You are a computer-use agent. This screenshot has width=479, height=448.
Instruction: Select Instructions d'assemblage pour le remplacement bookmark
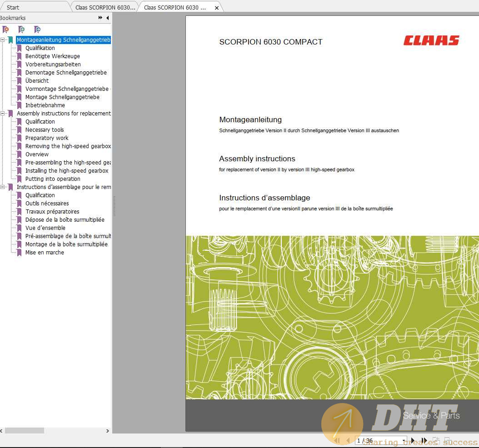(x=64, y=187)
